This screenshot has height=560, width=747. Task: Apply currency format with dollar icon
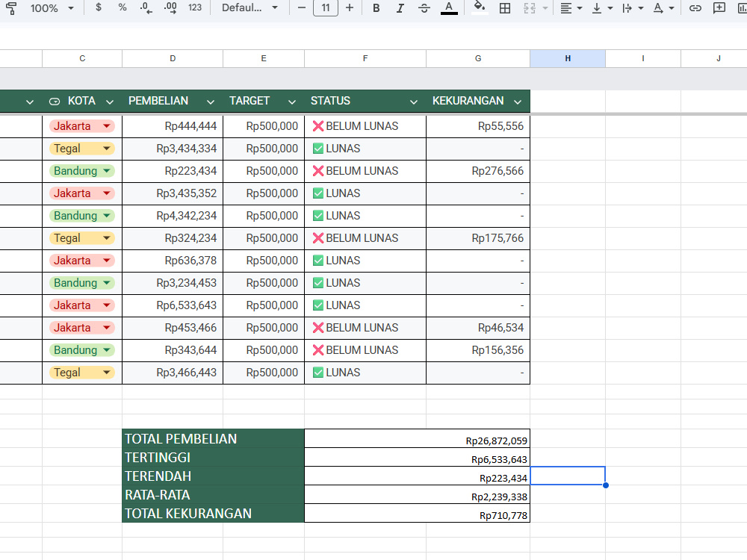tap(98, 7)
